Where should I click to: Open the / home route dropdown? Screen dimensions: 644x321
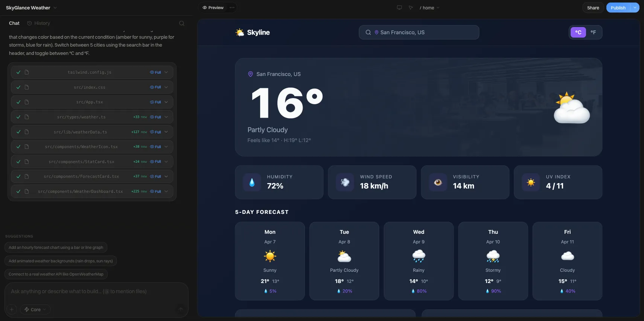(x=429, y=8)
